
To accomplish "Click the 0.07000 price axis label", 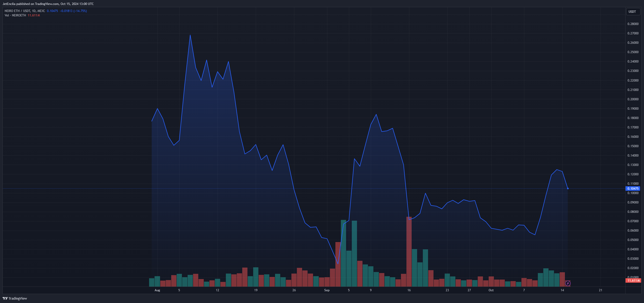I will pos(633,221).
